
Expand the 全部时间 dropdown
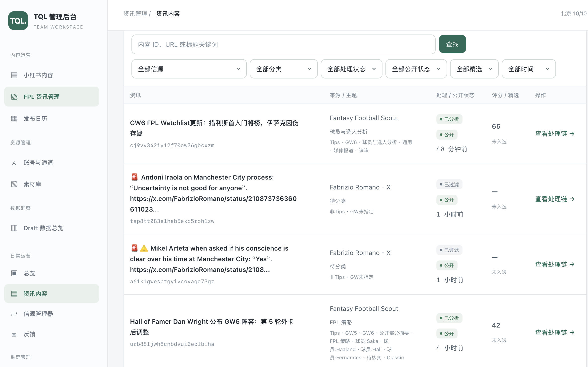[x=529, y=69]
